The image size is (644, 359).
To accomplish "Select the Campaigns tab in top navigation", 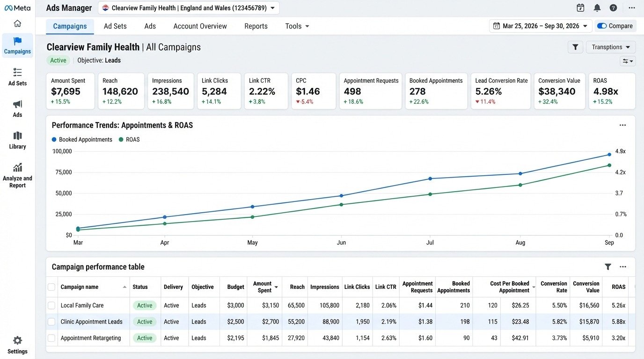I will (70, 26).
